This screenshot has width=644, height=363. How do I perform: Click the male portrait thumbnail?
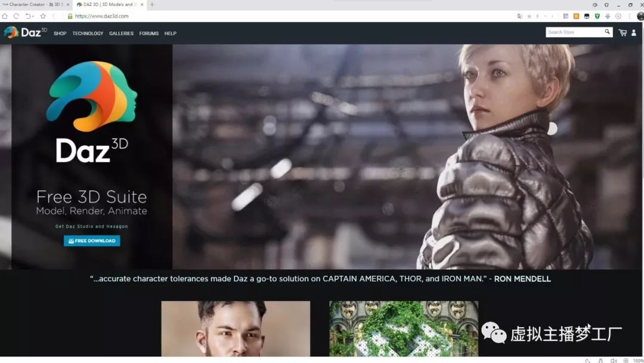[236, 328]
